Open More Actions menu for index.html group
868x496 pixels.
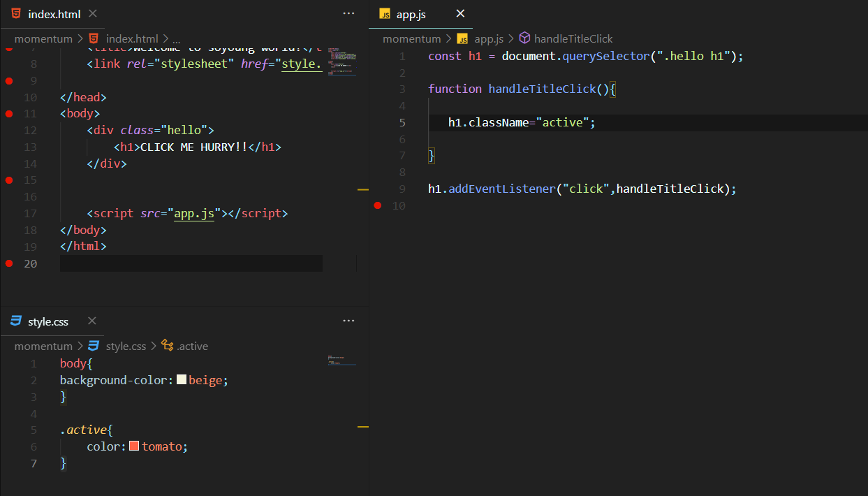[349, 13]
